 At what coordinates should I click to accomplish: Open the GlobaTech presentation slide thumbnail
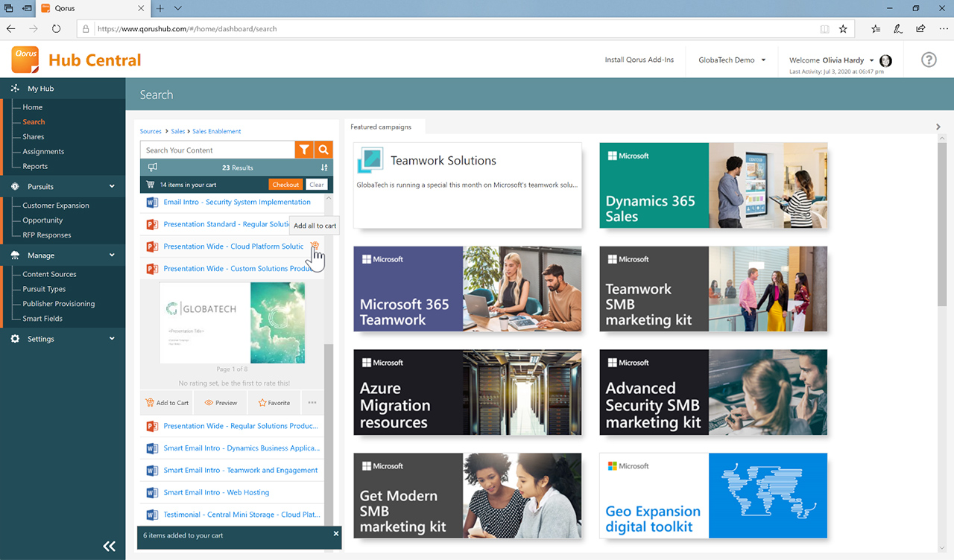232,322
